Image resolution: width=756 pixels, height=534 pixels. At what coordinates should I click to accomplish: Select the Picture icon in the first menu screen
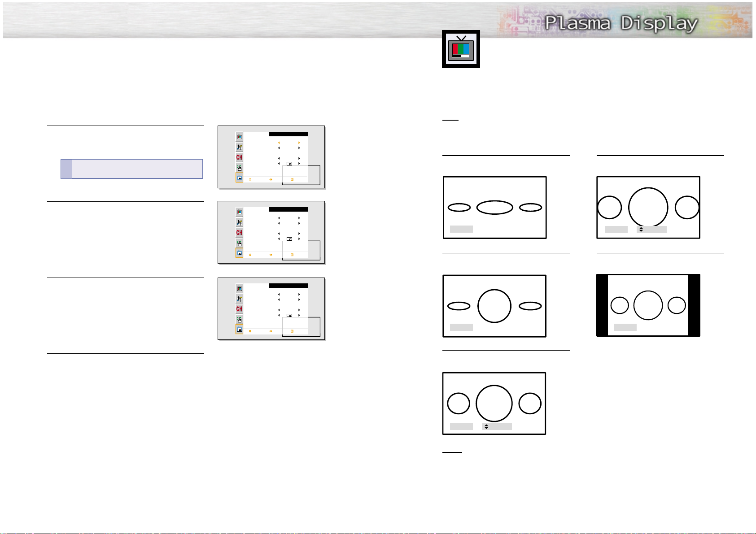tap(239, 137)
